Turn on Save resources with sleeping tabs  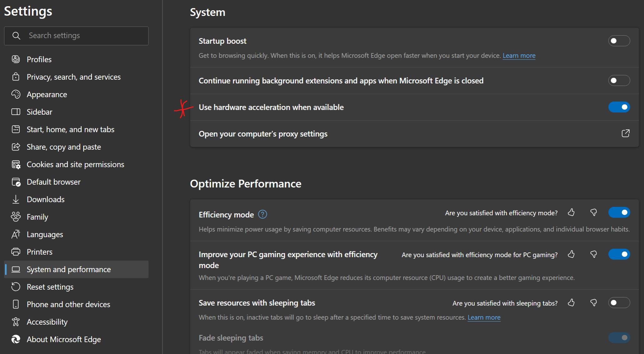619,302
